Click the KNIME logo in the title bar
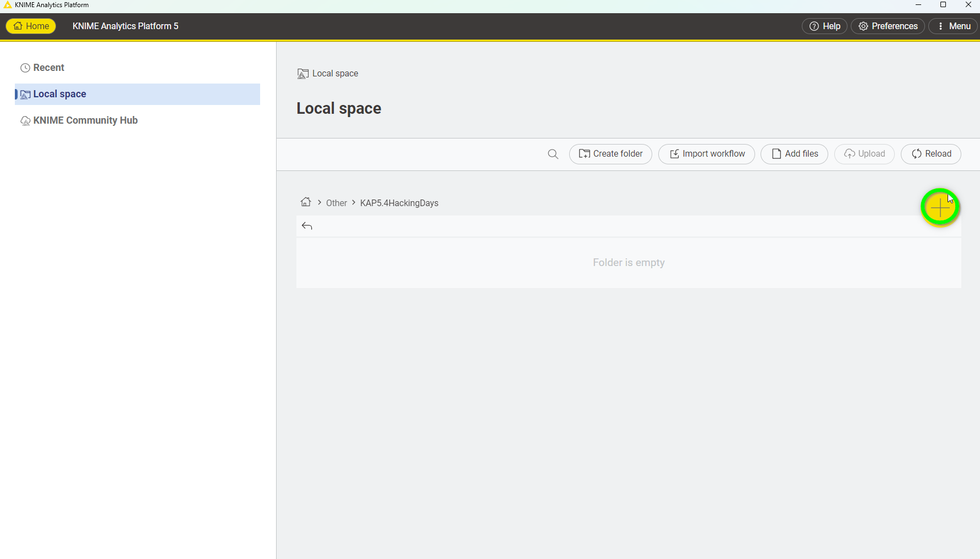 click(7, 5)
